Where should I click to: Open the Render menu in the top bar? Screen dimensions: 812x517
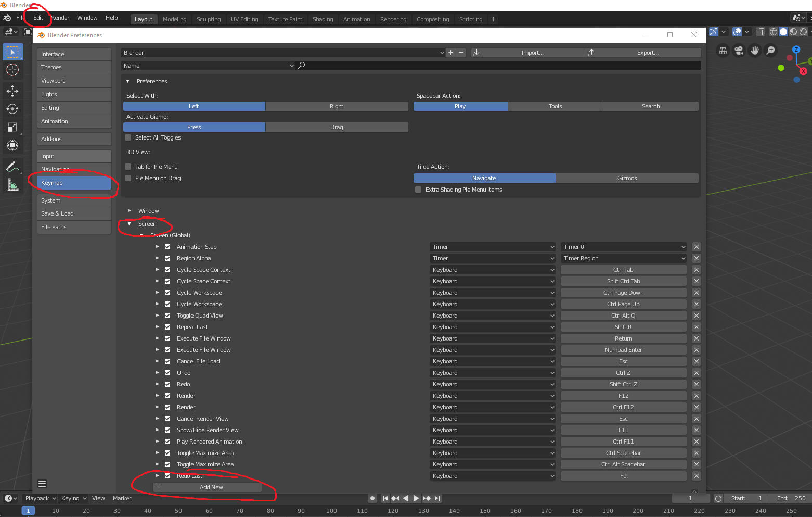[x=60, y=17]
